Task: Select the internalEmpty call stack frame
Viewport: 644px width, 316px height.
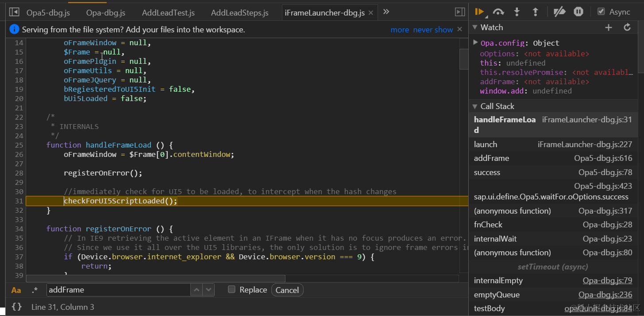Action: (553, 281)
